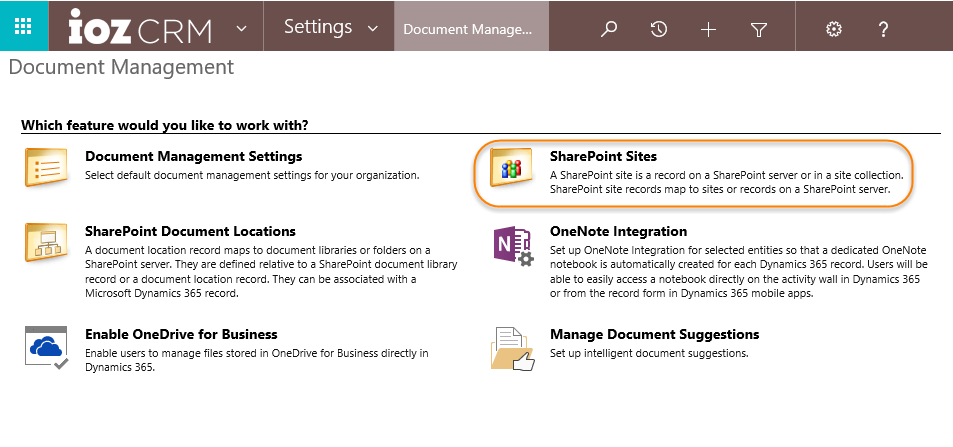
Task: Click 'Set up intelligent document suggestions.' text
Action: tap(649, 353)
